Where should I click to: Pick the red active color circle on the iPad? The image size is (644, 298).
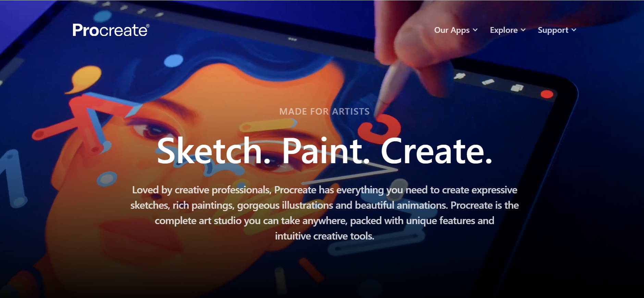coord(547,94)
